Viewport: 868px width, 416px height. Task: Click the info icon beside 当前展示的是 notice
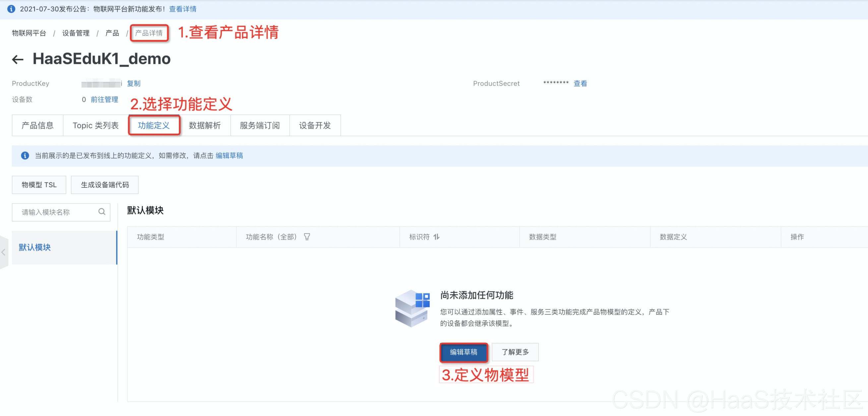pyautogui.click(x=25, y=155)
